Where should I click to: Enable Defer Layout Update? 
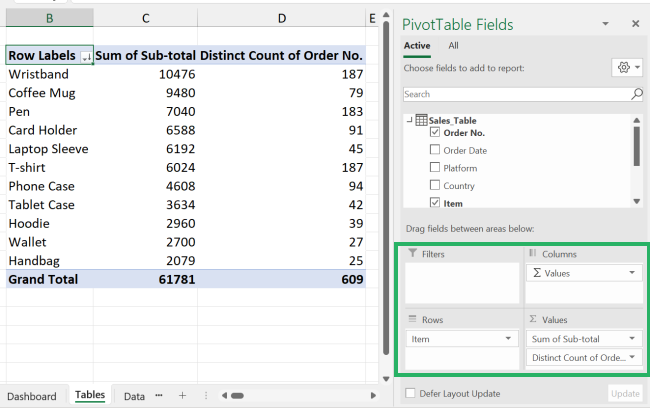coord(410,393)
